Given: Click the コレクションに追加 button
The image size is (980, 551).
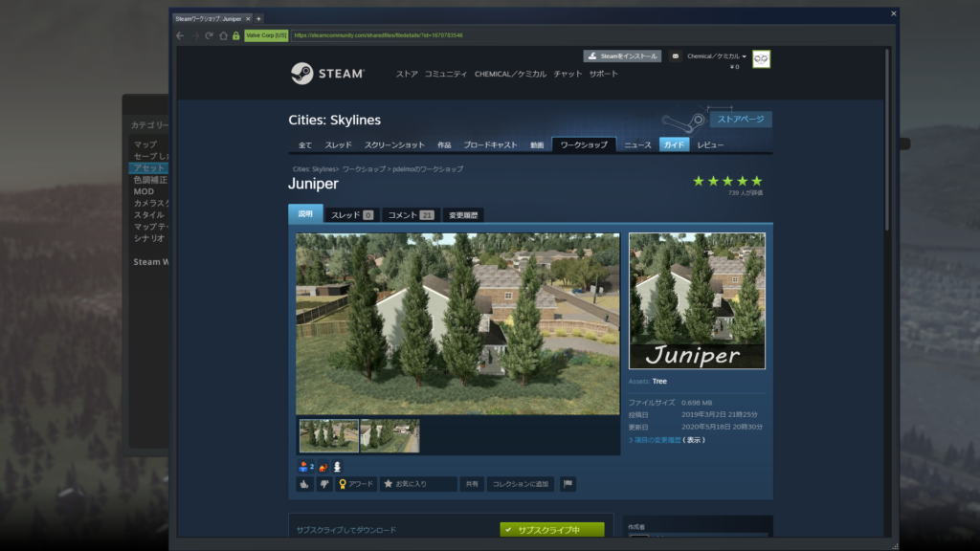Looking at the screenshot, I should tap(520, 484).
